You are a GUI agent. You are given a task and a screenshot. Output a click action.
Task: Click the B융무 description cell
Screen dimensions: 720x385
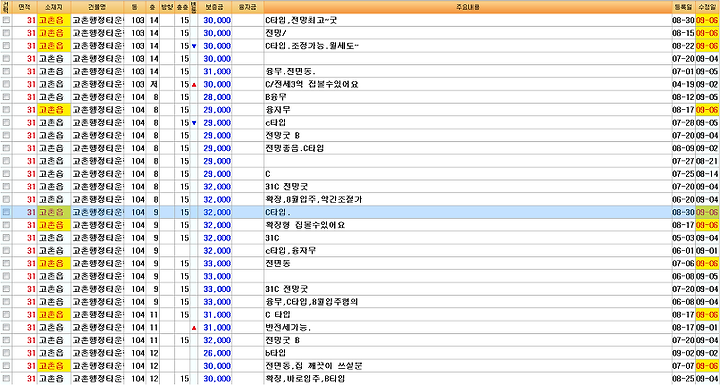pos(468,97)
